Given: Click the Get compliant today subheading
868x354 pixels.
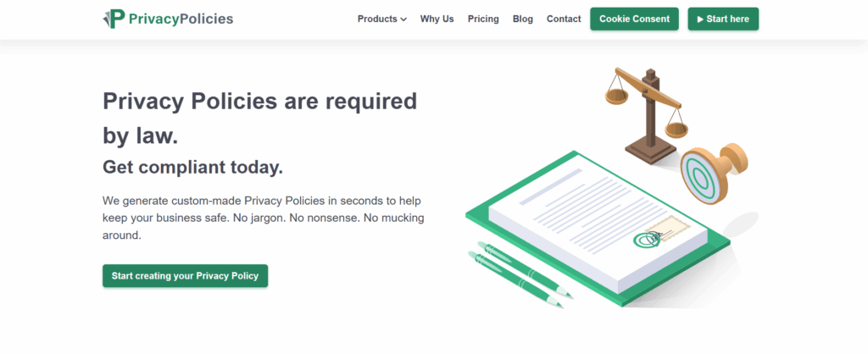Looking at the screenshot, I should (192, 167).
